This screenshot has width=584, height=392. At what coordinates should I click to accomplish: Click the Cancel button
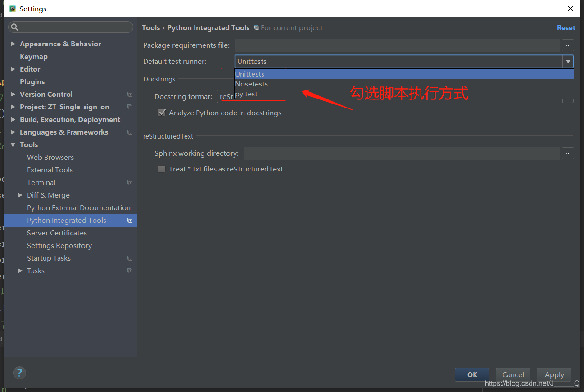pyautogui.click(x=513, y=374)
